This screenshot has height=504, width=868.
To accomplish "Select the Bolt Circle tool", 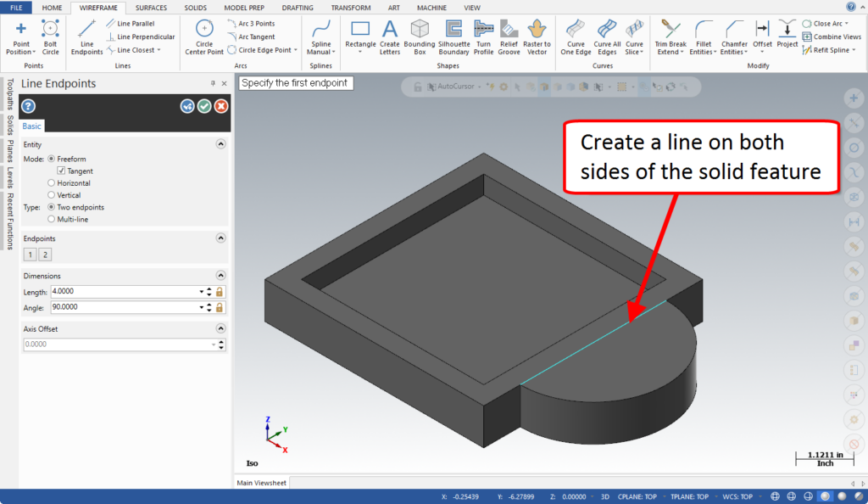I will click(x=50, y=37).
